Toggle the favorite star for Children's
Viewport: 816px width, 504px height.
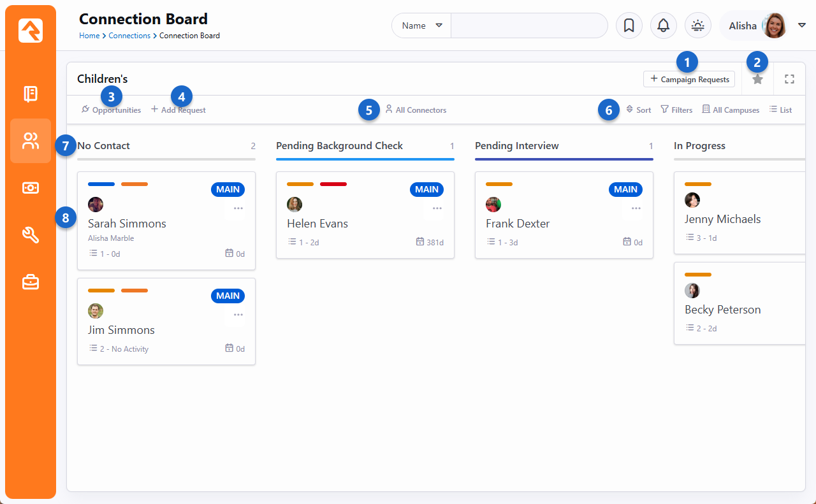757,80
